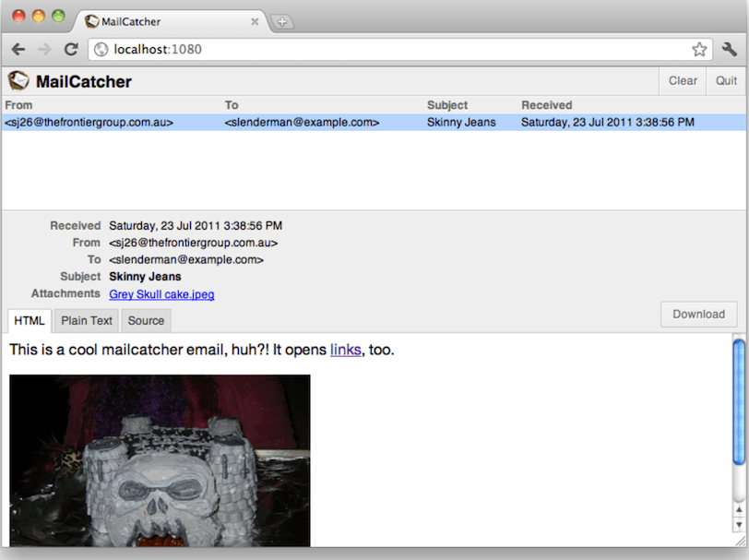The image size is (749, 560).
Task: Select the Skinny Jeans message row
Action: click(374, 123)
